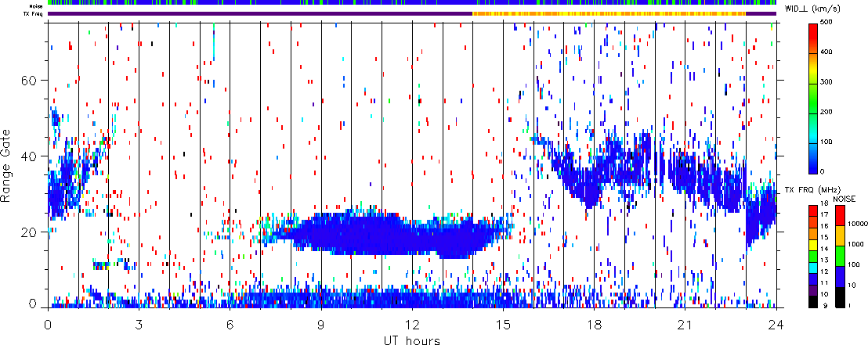Image resolution: width=868 pixels, height=345 pixels.
Task: Click the purple segment of the TX FRQ colorbar
Action: pyautogui.click(x=815, y=289)
